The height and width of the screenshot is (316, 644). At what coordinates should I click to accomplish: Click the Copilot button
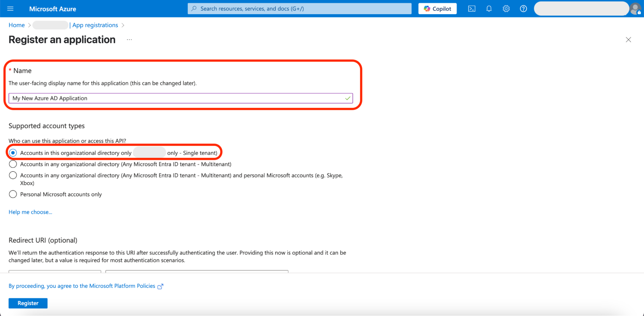tap(437, 9)
